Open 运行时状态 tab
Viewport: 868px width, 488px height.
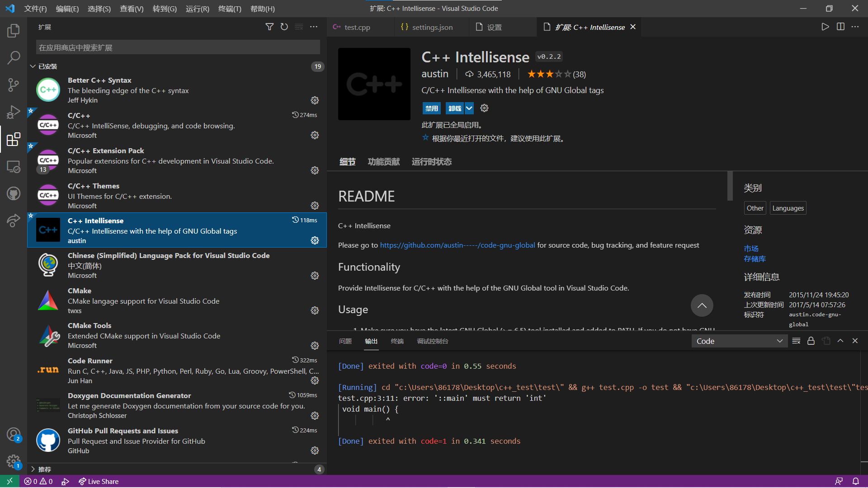click(x=431, y=162)
